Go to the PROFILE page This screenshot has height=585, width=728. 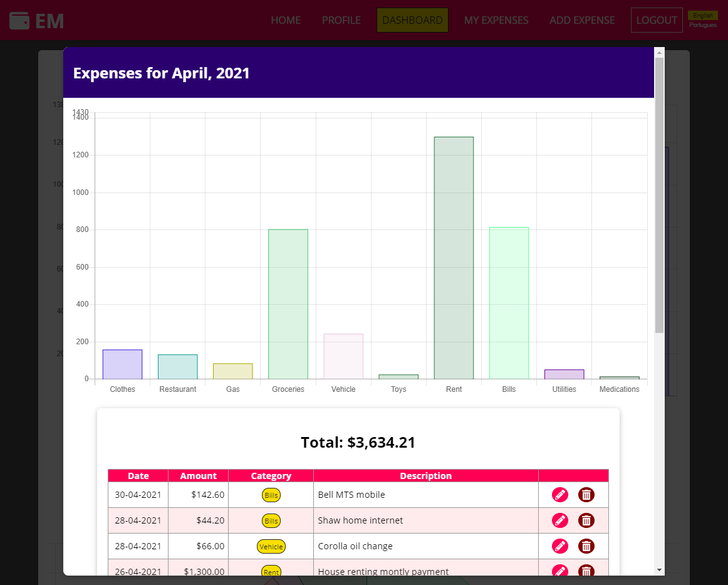pyautogui.click(x=341, y=21)
